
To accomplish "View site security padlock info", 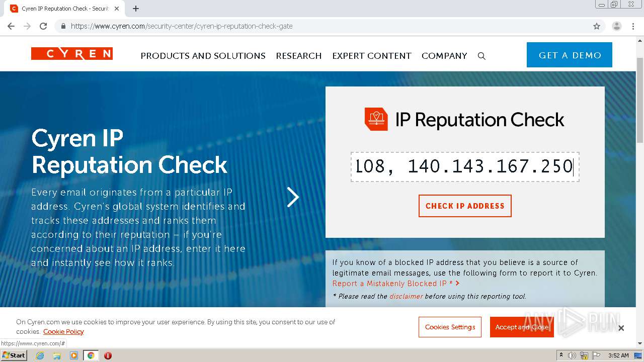I will coord(63,26).
